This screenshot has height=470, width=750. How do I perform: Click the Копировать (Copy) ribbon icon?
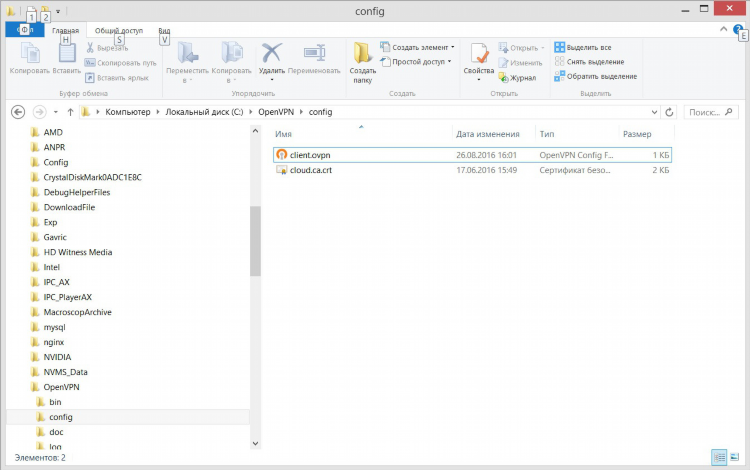coord(30,53)
